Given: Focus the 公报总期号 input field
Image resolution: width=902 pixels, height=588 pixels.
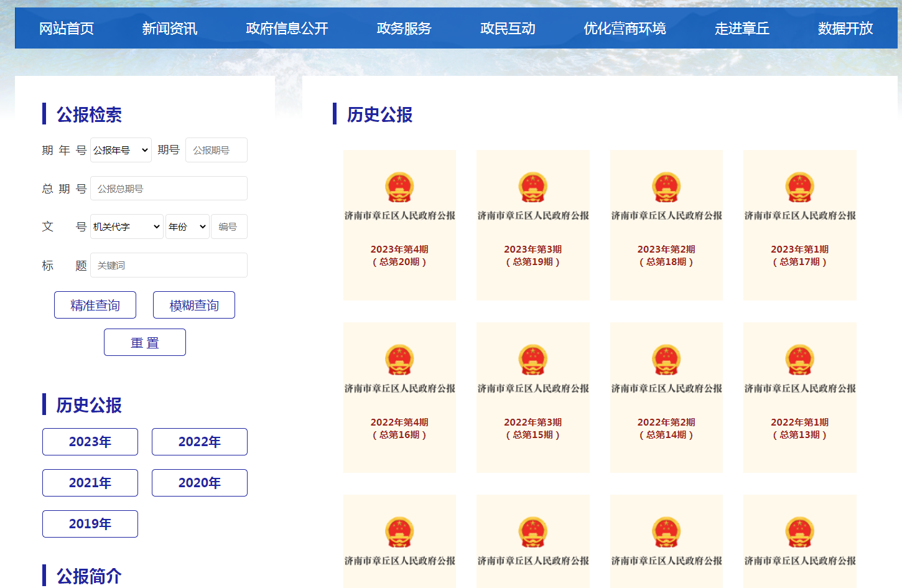Looking at the screenshot, I should [169, 189].
